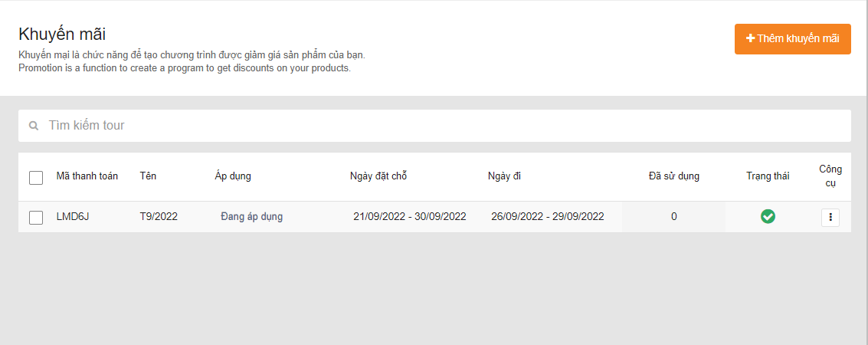This screenshot has height=345, width=868.
Task: Click promotion code LMD6J
Action: tap(73, 217)
